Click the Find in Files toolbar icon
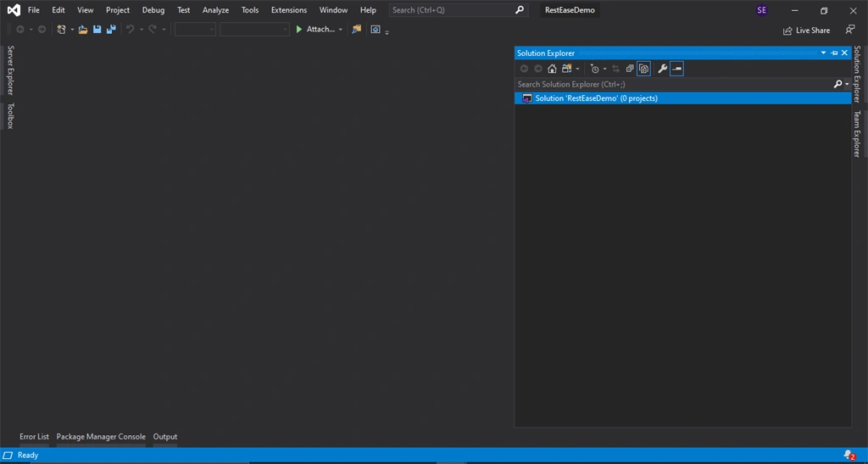This screenshot has width=868, height=464. (357, 30)
